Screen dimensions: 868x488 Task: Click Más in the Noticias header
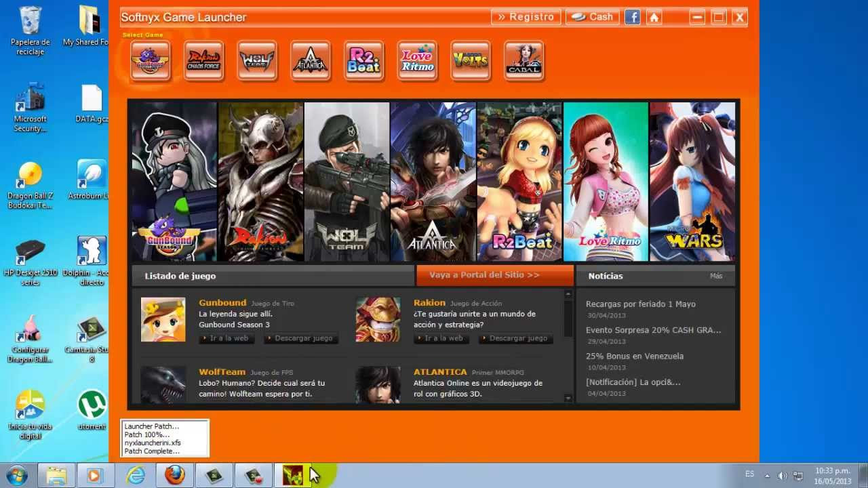tap(716, 276)
